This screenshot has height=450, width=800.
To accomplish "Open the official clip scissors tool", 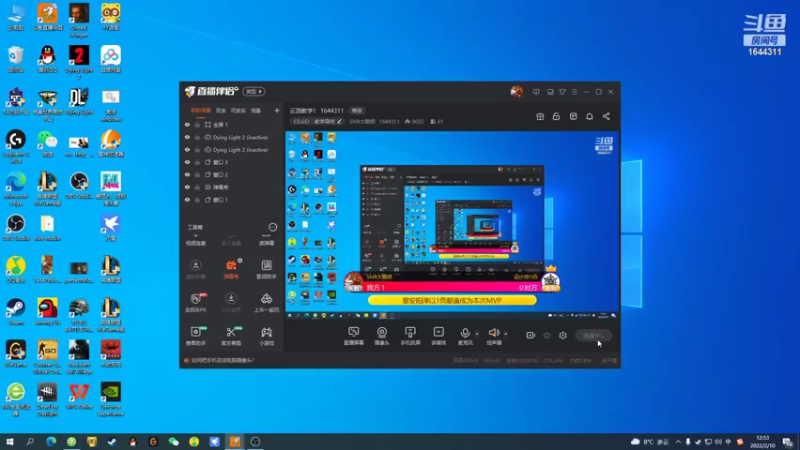I will (x=231, y=336).
